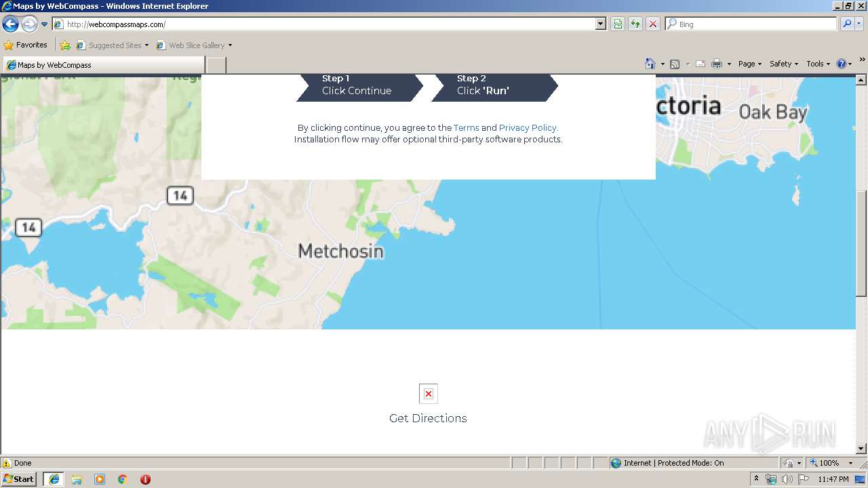Click the scrollbar up arrow
This screenshot has height=488, width=868.
[861, 79]
